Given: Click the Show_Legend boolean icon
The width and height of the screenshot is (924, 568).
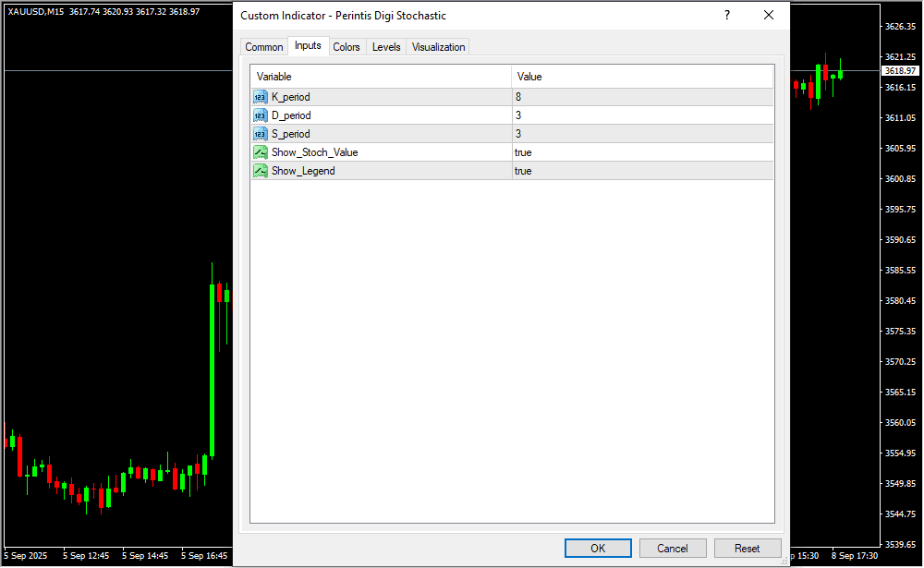Looking at the screenshot, I should click(260, 171).
